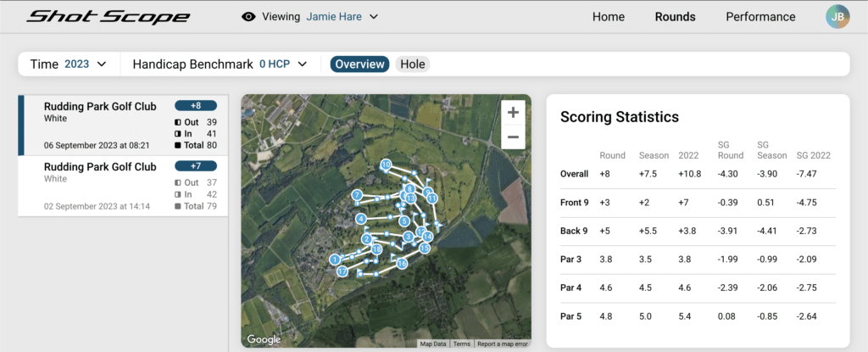Switch to Hole view

pyautogui.click(x=413, y=64)
